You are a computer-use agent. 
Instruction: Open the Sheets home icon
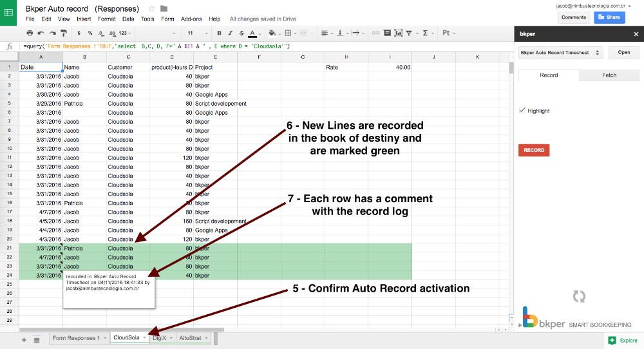(8, 13)
